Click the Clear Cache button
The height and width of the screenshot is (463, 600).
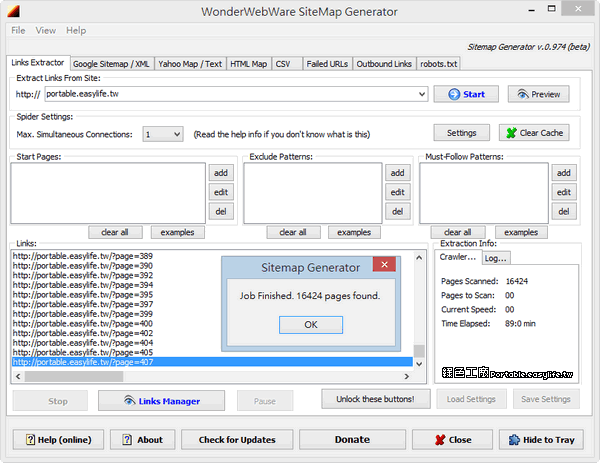pyautogui.click(x=534, y=133)
